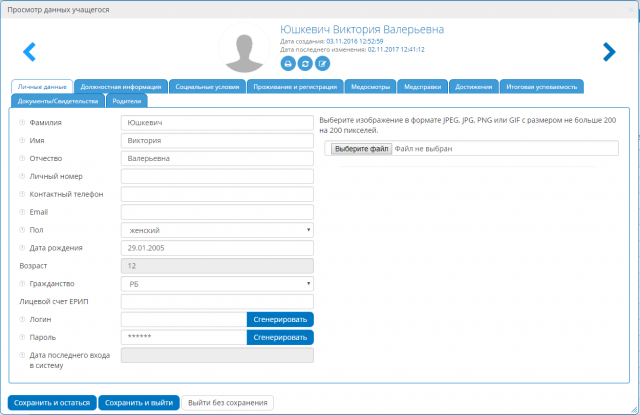The height and width of the screenshot is (415, 640).
Task: Click the Имя input field
Action: click(x=217, y=140)
